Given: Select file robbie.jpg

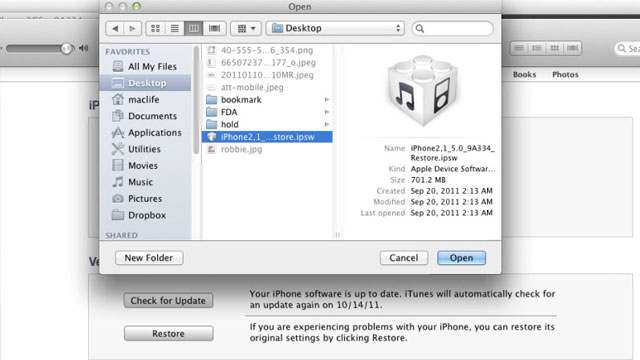Looking at the screenshot, I should coord(267,149).
